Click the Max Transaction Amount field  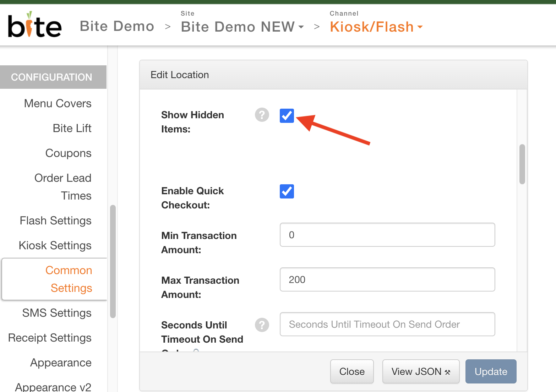coord(387,279)
